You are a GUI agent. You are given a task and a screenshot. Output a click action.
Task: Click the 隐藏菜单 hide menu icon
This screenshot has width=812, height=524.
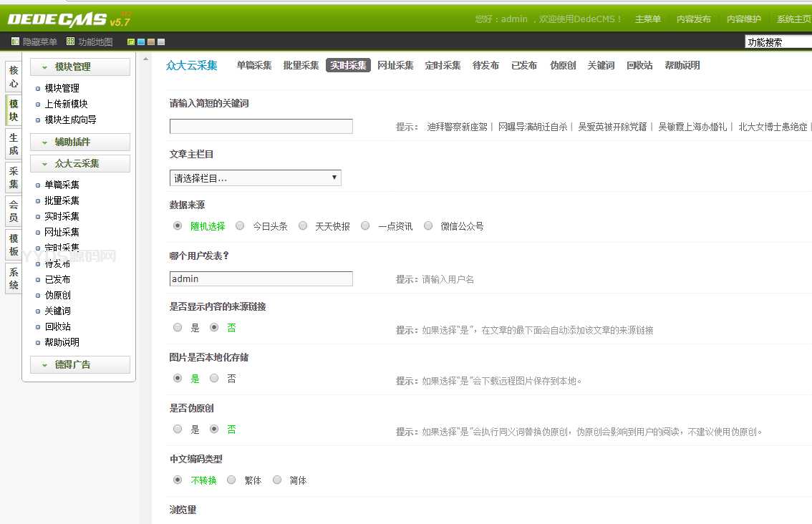click(16, 42)
